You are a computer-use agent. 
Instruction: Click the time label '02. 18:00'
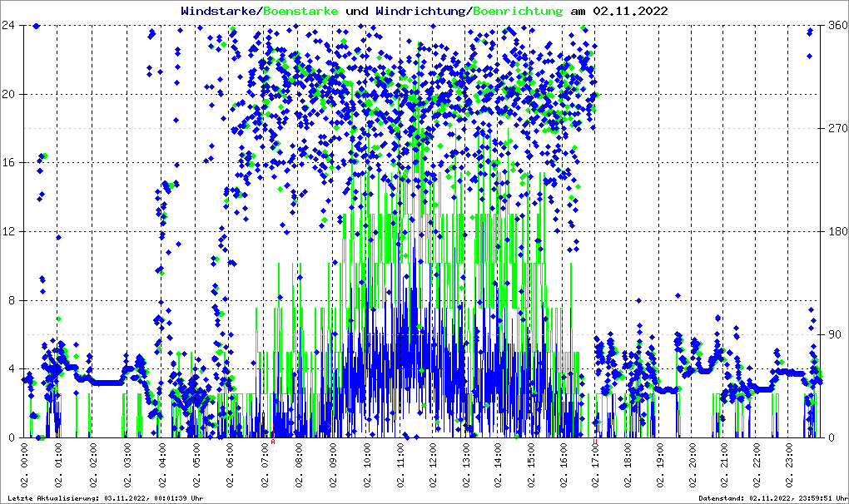tap(628, 465)
